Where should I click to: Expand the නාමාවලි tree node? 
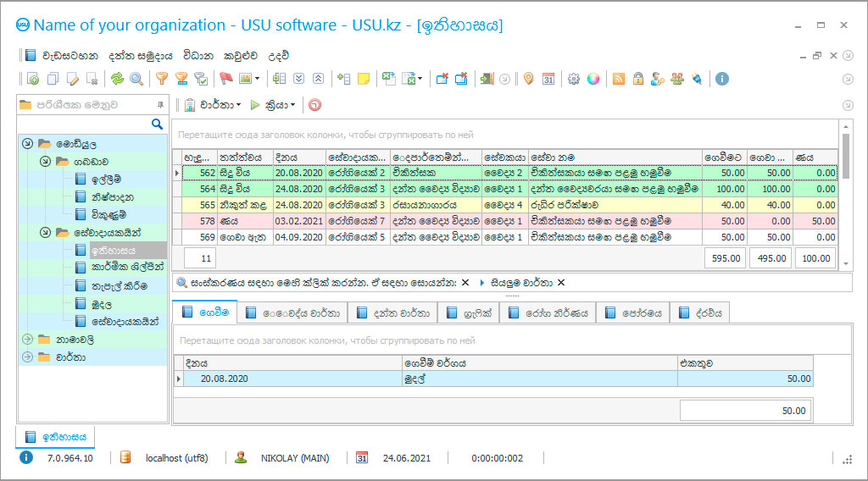click(27, 340)
